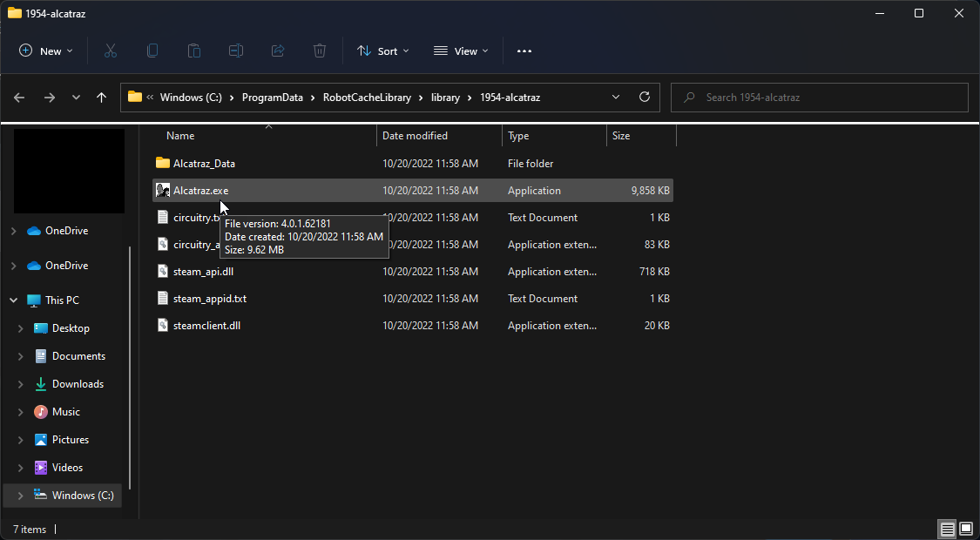Viewport: 980px width, 540px height.
Task: Click Windows (C:) in the address path
Action: [192, 98]
